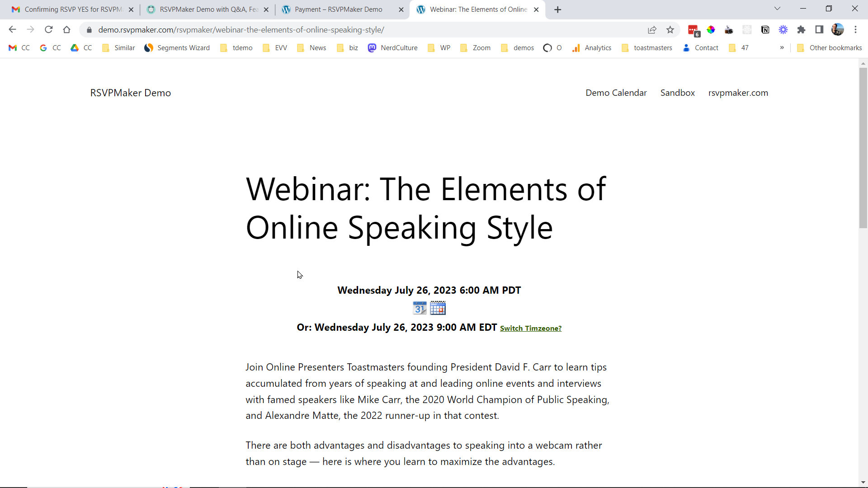Click the bookmark star icon in address bar
Viewport: 868px width, 488px height.
pos(670,30)
